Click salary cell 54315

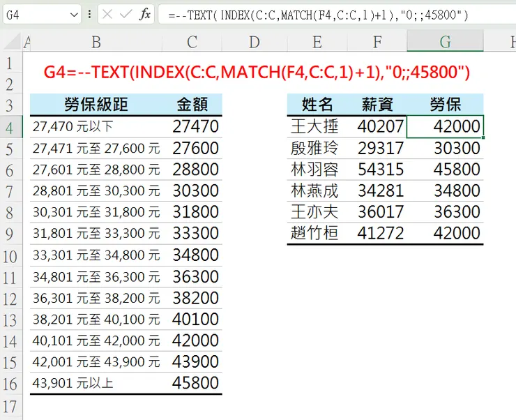click(x=377, y=170)
